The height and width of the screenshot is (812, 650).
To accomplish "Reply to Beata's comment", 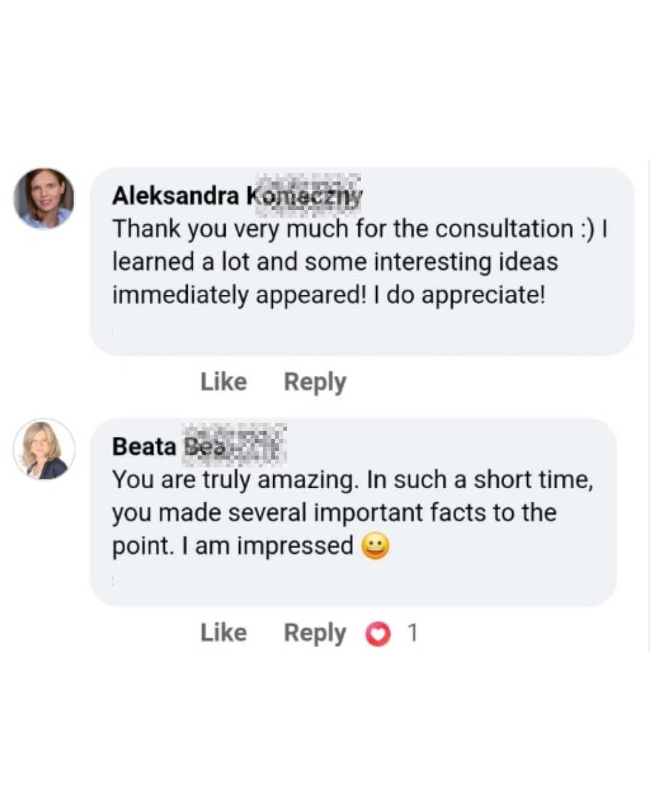I will [x=315, y=633].
